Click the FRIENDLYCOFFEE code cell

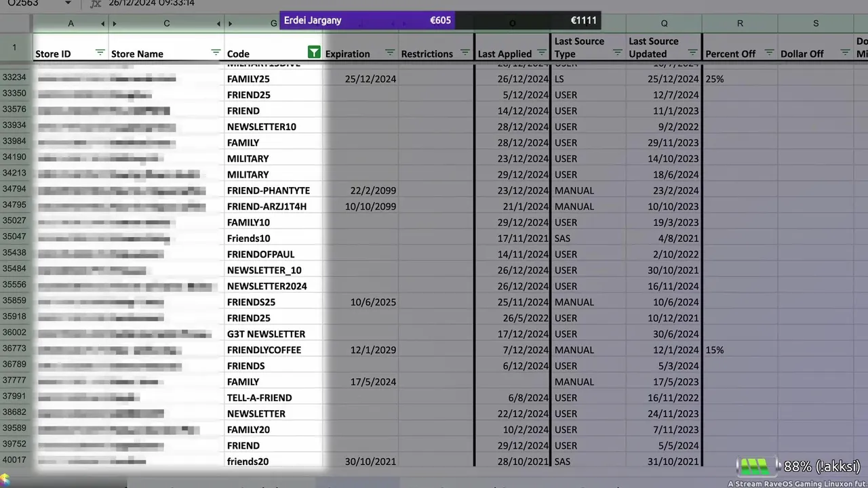pyautogui.click(x=273, y=350)
